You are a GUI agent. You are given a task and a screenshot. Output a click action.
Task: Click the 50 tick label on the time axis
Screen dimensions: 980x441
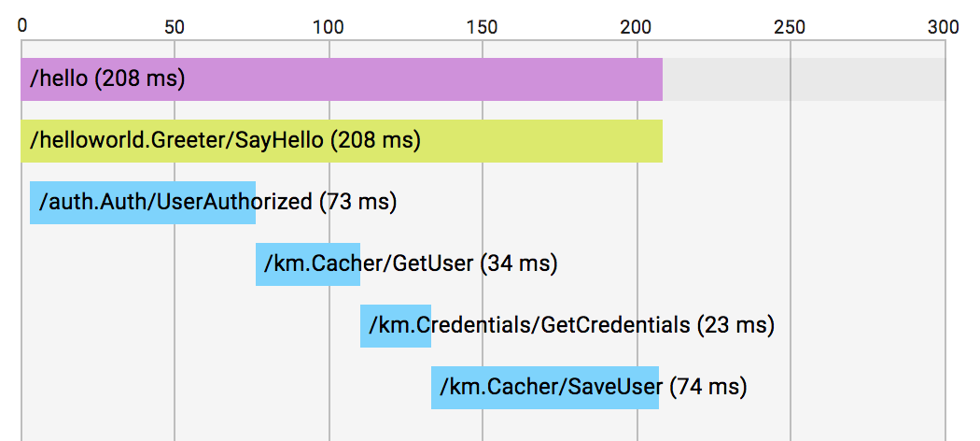pyautogui.click(x=175, y=25)
